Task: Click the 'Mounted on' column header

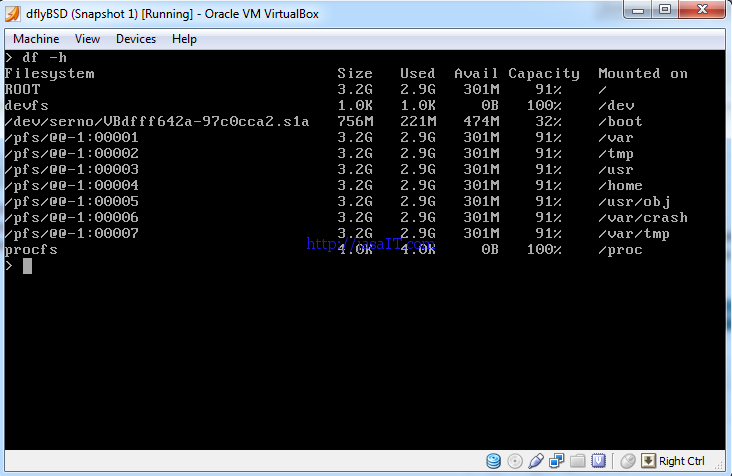Action: click(x=643, y=73)
